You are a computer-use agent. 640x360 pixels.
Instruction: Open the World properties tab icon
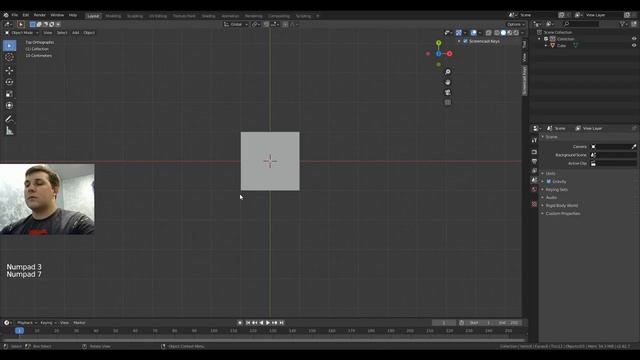coord(534,189)
